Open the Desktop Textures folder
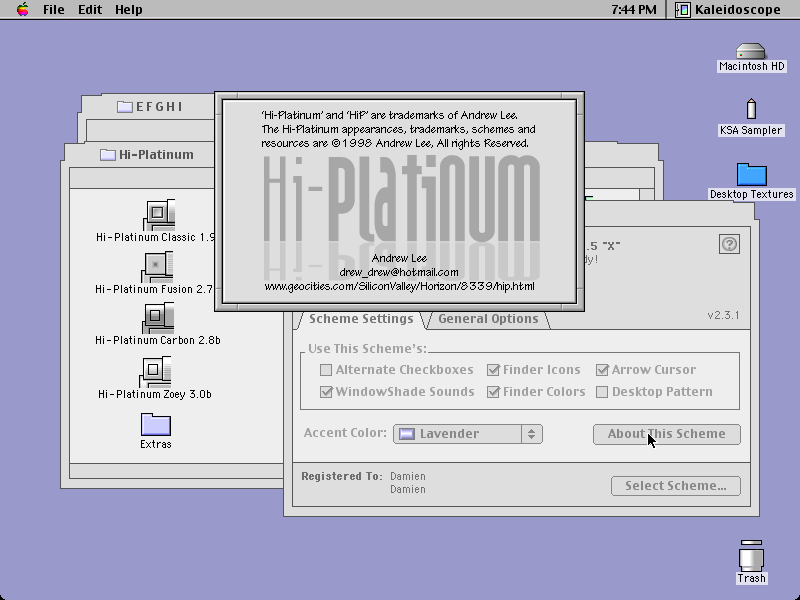800x600 pixels. (752, 174)
